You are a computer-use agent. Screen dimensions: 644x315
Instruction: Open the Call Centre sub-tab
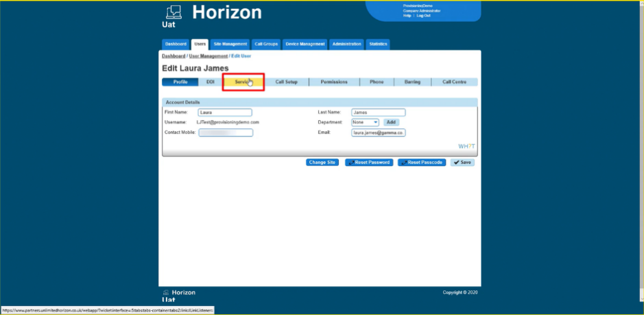[454, 82]
